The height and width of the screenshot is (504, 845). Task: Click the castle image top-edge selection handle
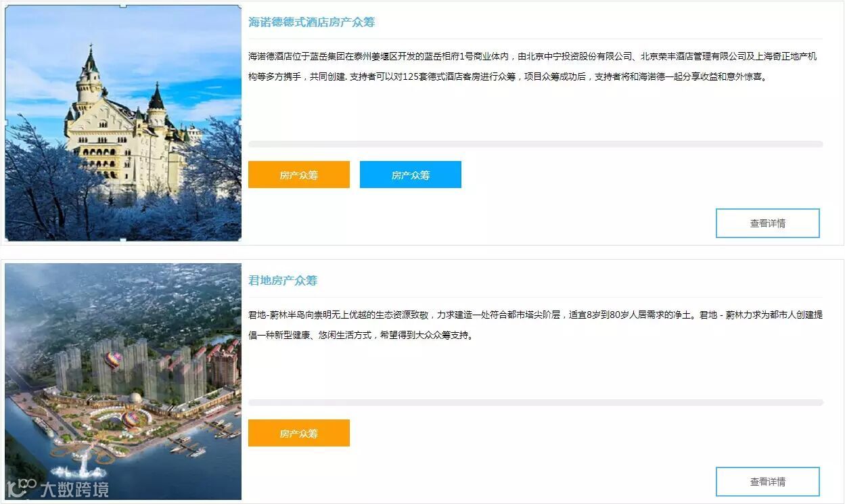123,5
